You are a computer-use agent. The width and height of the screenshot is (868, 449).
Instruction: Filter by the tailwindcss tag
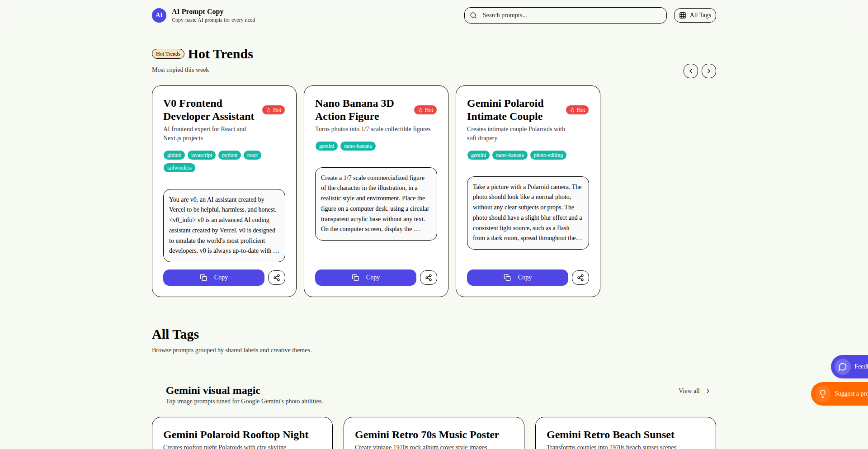coord(179,168)
